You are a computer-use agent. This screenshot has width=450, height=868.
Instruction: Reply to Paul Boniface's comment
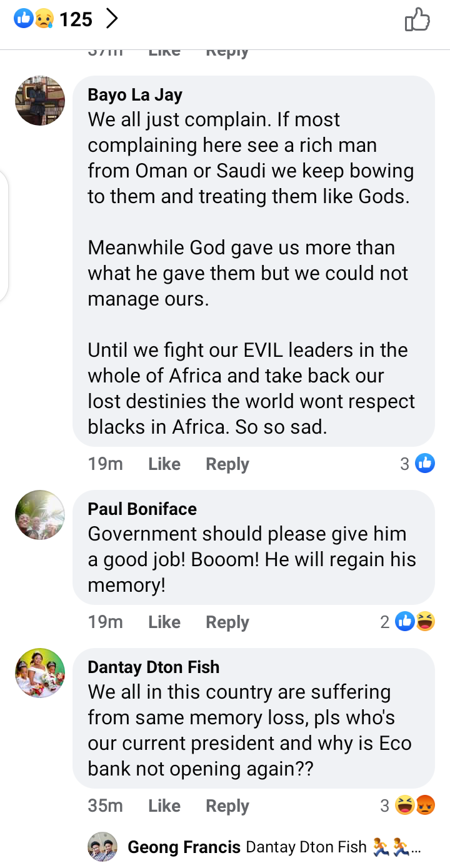coord(227,622)
